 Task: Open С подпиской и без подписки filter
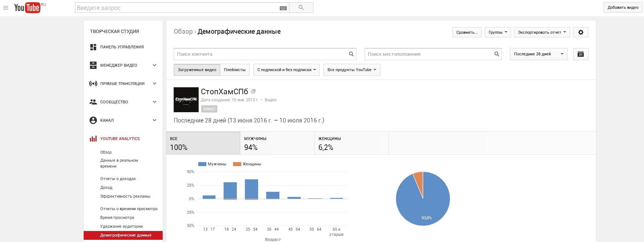286,70
